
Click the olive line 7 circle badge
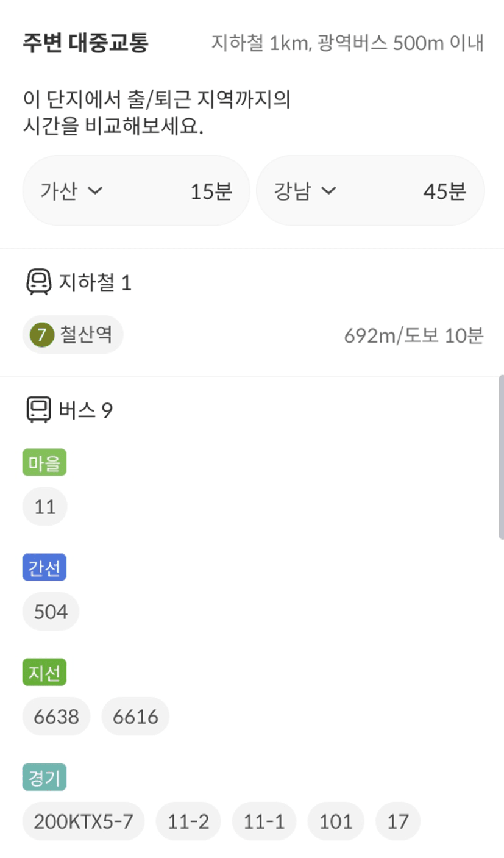click(x=42, y=335)
